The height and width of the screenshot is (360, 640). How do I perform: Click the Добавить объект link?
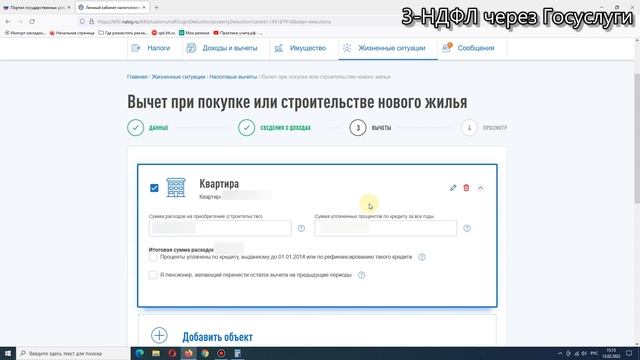coord(218,337)
